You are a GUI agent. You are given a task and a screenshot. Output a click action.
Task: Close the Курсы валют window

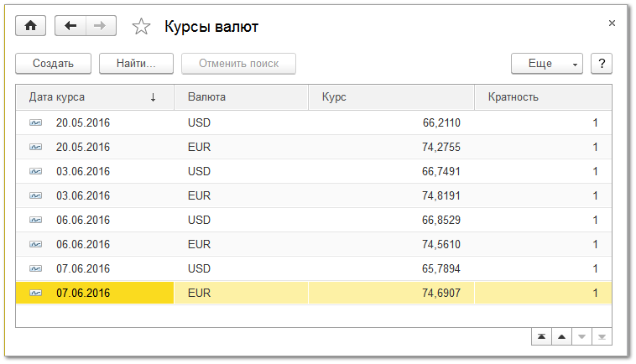(612, 23)
